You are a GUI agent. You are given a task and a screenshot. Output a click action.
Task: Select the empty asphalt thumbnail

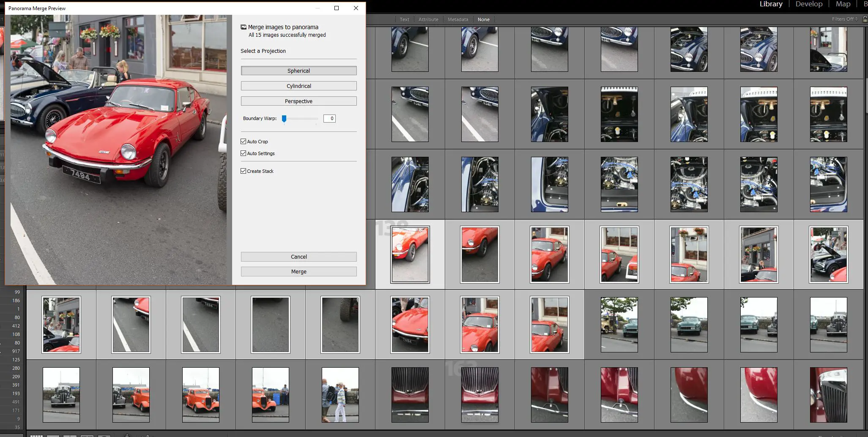pos(271,325)
